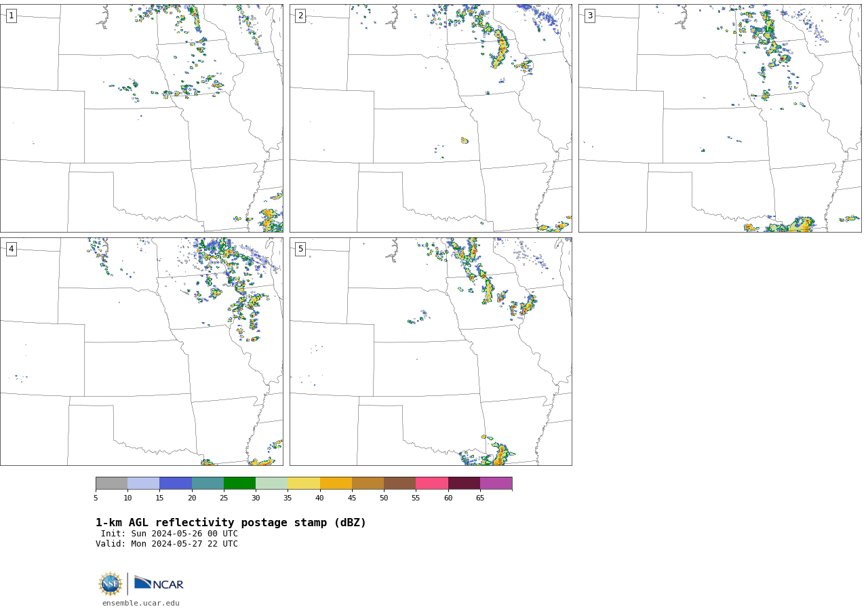Click the '1-km AGL reflectivity postage stamp (dBZ)' title
Viewport: 868px width, 611px height.
[x=231, y=523]
